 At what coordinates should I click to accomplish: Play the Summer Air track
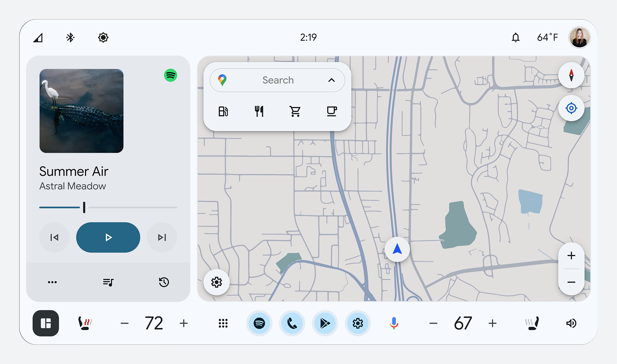pyautogui.click(x=108, y=238)
